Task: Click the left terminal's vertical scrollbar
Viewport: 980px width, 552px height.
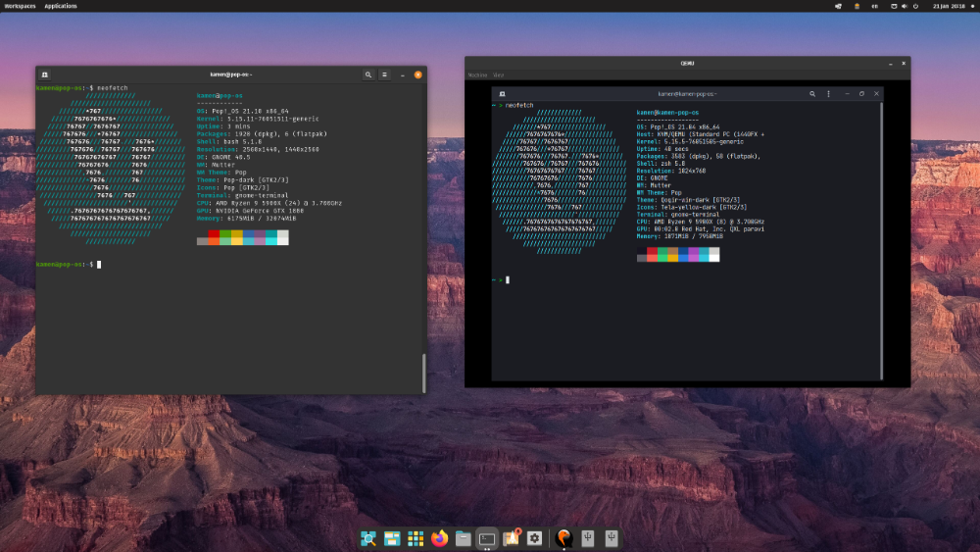Action: click(423, 373)
